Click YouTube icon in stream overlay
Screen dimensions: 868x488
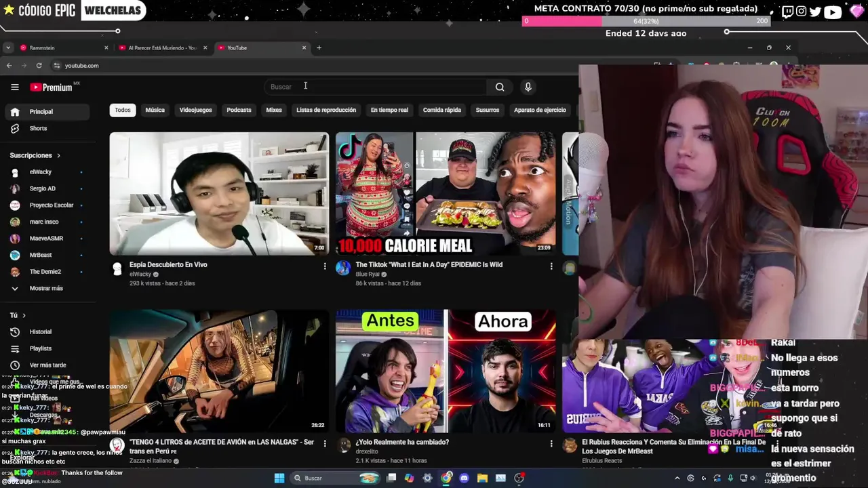pyautogui.click(x=833, y=12)
